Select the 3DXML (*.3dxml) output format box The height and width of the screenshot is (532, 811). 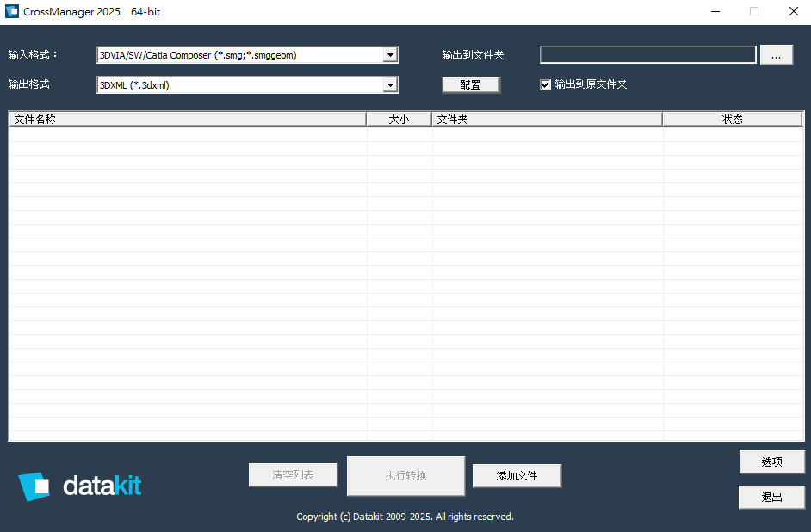pos(247,84)
